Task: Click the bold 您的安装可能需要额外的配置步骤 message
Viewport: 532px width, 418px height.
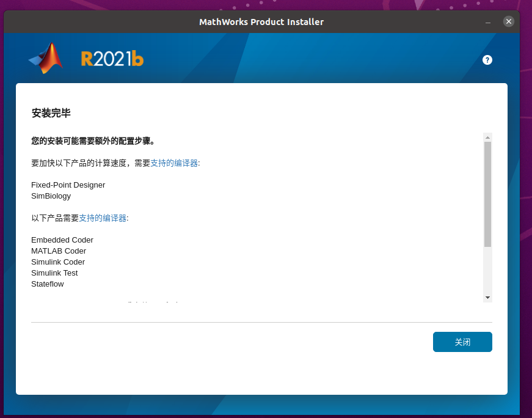Action: [93, 141]
